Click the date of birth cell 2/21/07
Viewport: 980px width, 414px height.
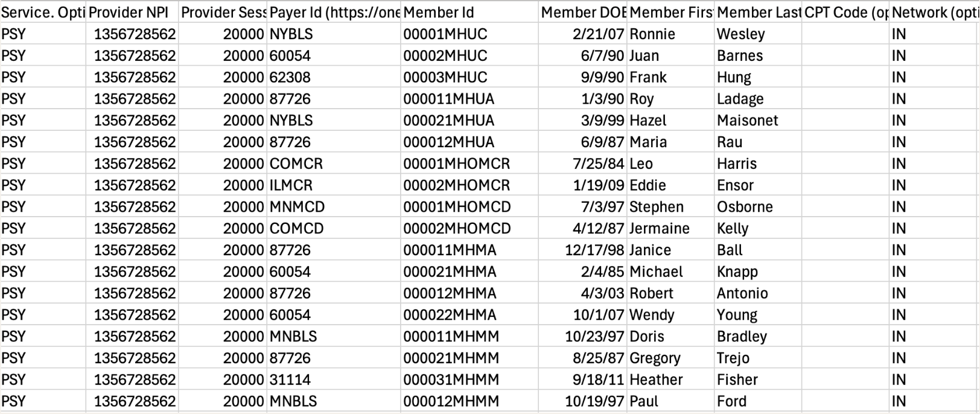582,34
